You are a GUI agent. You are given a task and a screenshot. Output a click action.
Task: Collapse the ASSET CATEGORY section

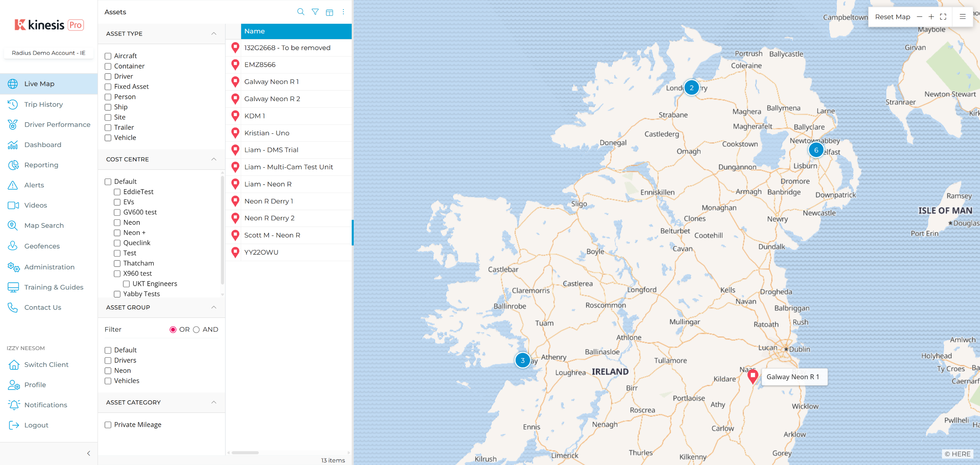pos(214,403)
